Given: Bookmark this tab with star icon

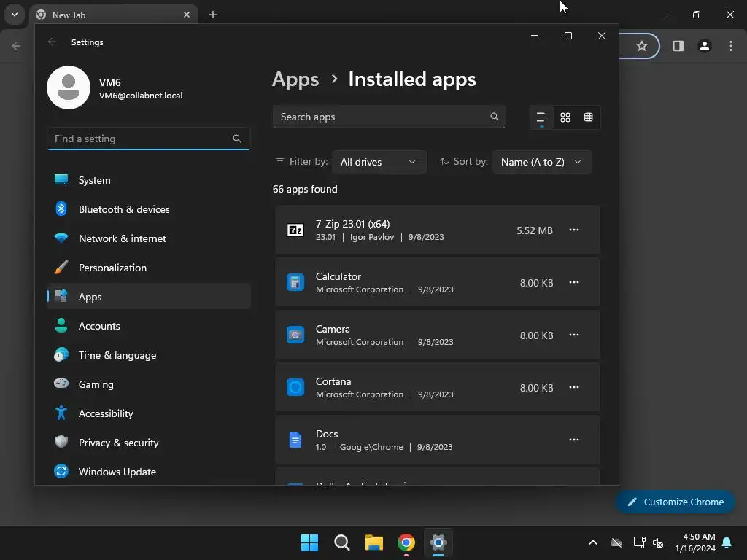Looking at the screenshot, I should 642,46.
